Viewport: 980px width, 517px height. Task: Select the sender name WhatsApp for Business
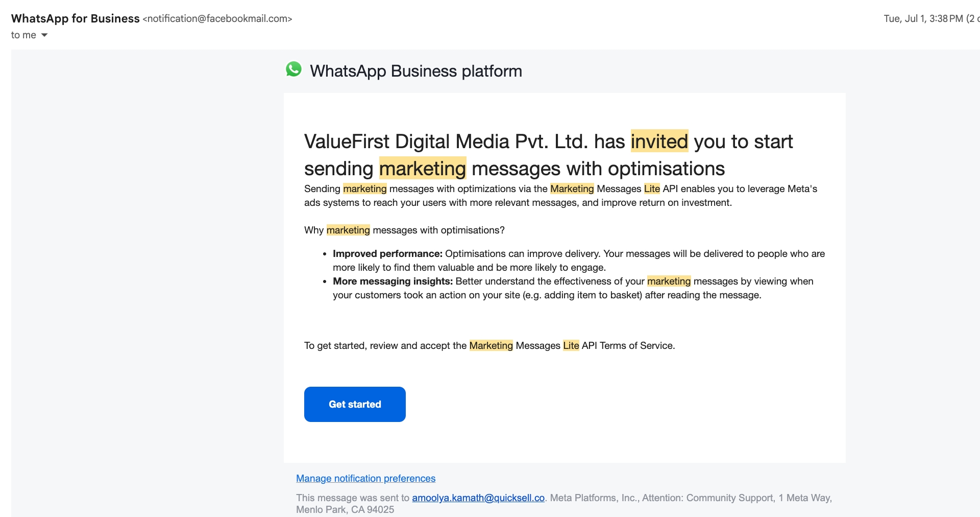[75, 19]
